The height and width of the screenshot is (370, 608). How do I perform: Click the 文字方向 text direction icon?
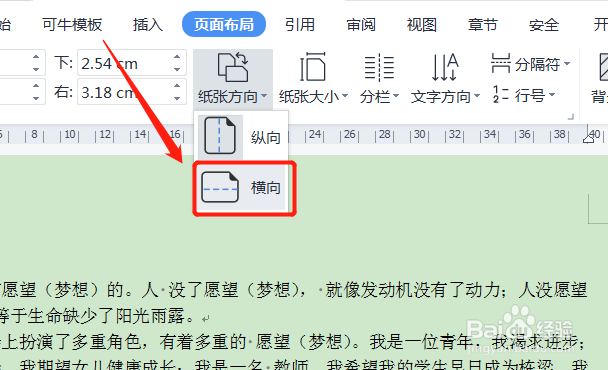click(445, 67)
